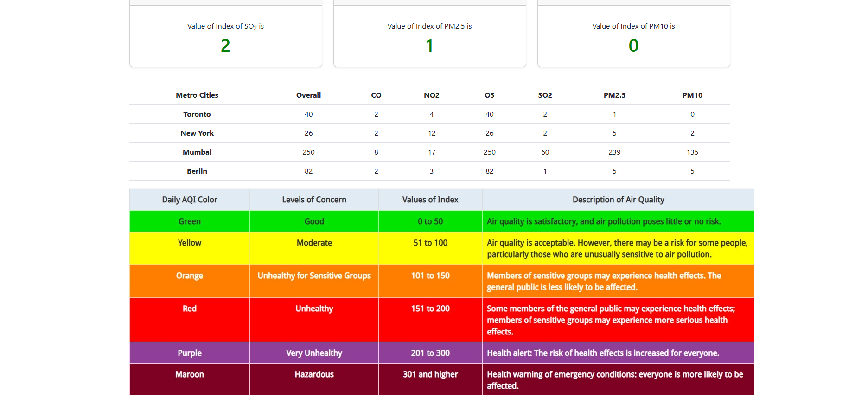The height and width of the screenshot is (403, 868).
Task: Select the Mumbai row name
Action: click(197, 152)
